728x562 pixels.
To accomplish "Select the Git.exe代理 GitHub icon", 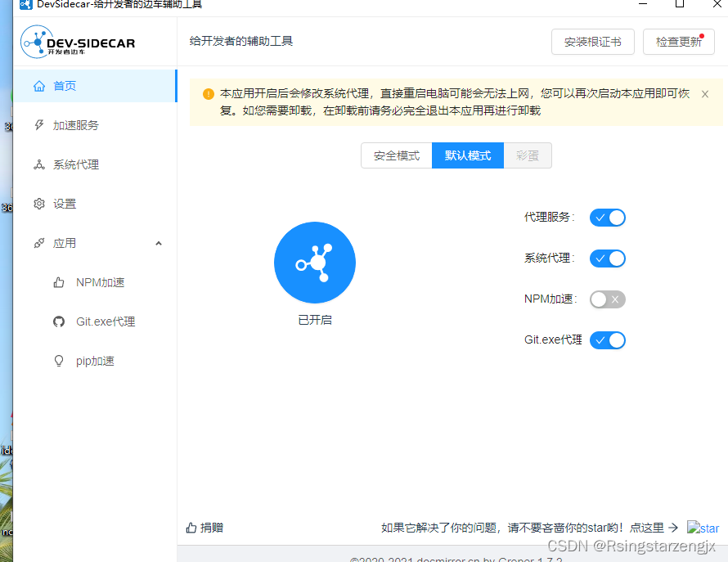I will [x=58, y=321].
